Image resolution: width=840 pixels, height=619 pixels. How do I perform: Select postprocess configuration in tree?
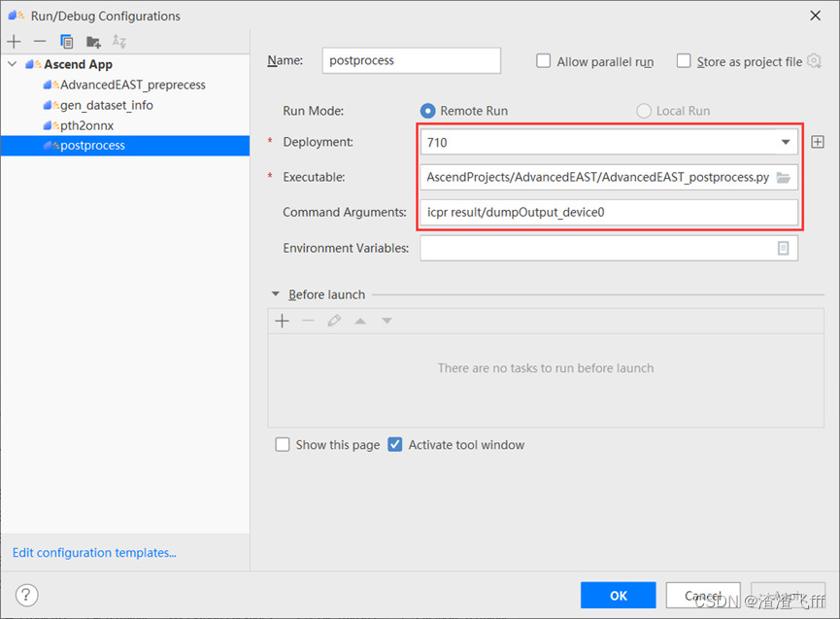coord(125,146)
